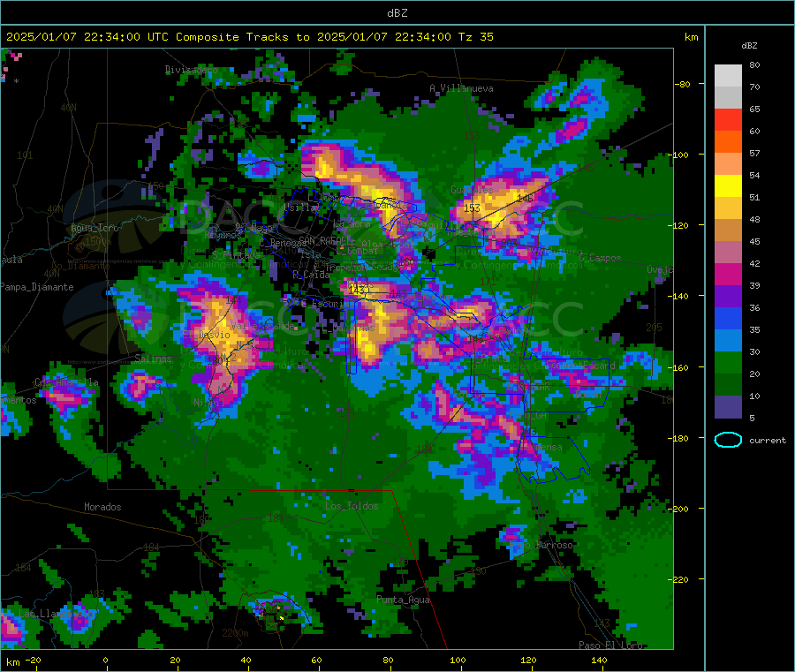Image resolution: width=795 pixels, height=672 pixels.
Task: Select the 'G_Campos' place label
Action: (601, 258)
